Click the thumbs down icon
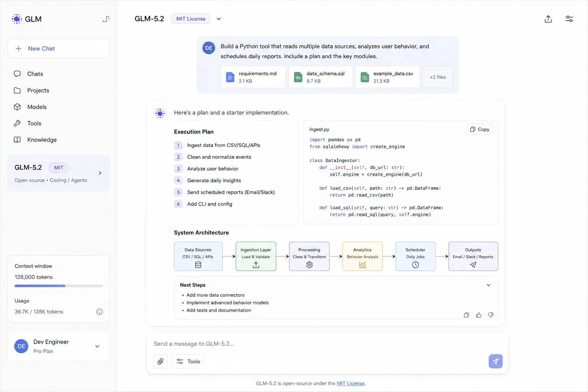The image size is (588, 392). coord(491,315)
